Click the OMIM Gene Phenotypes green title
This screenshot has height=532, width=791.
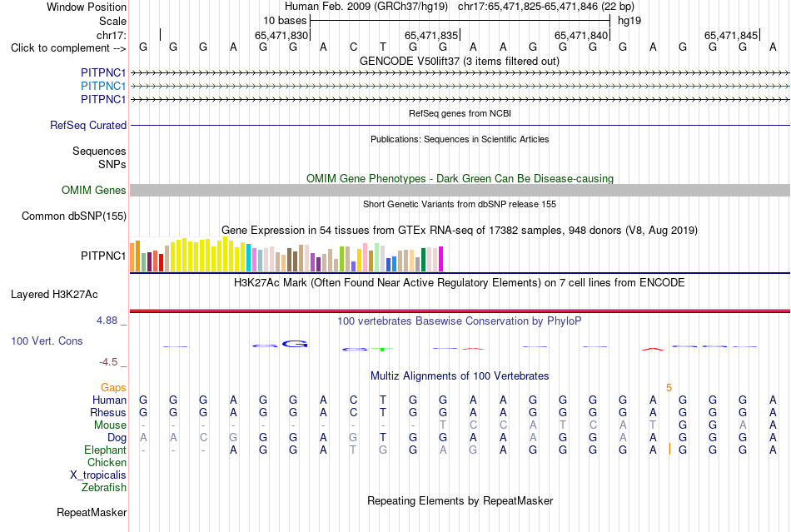coord(460,178)
